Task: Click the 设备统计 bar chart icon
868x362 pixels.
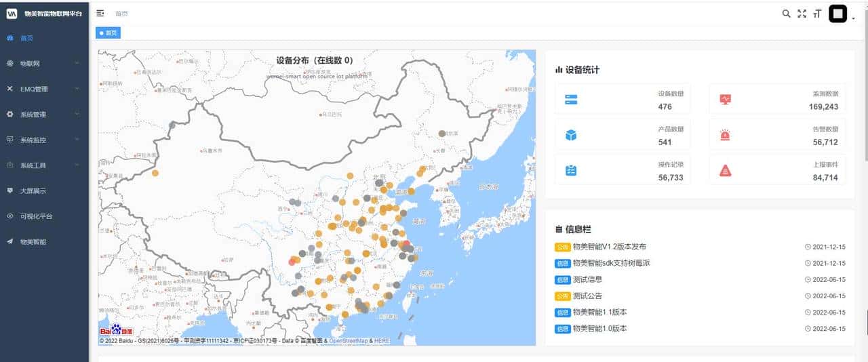Action: [x=559, y=69]
